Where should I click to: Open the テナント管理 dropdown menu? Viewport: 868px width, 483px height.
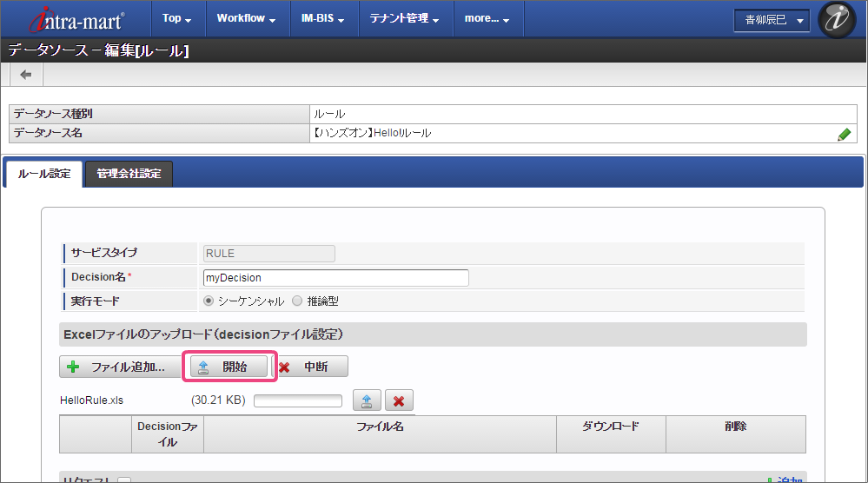coord(405,18)
